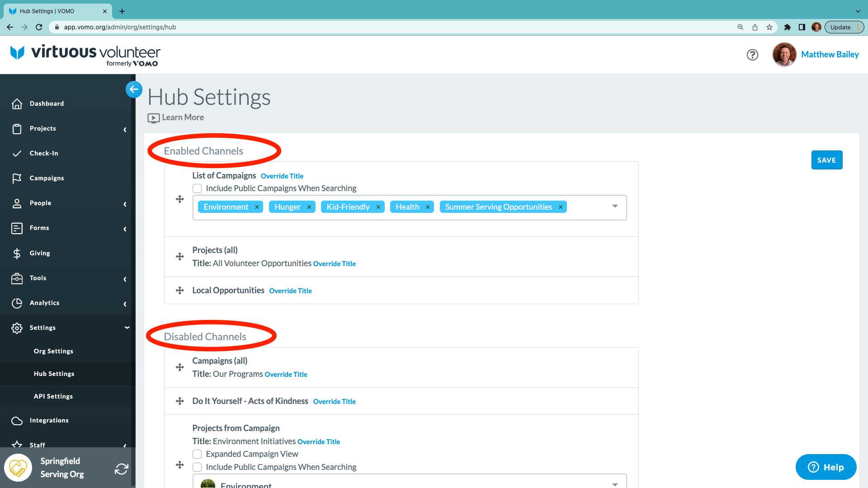The image size is (868, 488).
Task: Open browser tab list chevron
Action: click(858, 11)
